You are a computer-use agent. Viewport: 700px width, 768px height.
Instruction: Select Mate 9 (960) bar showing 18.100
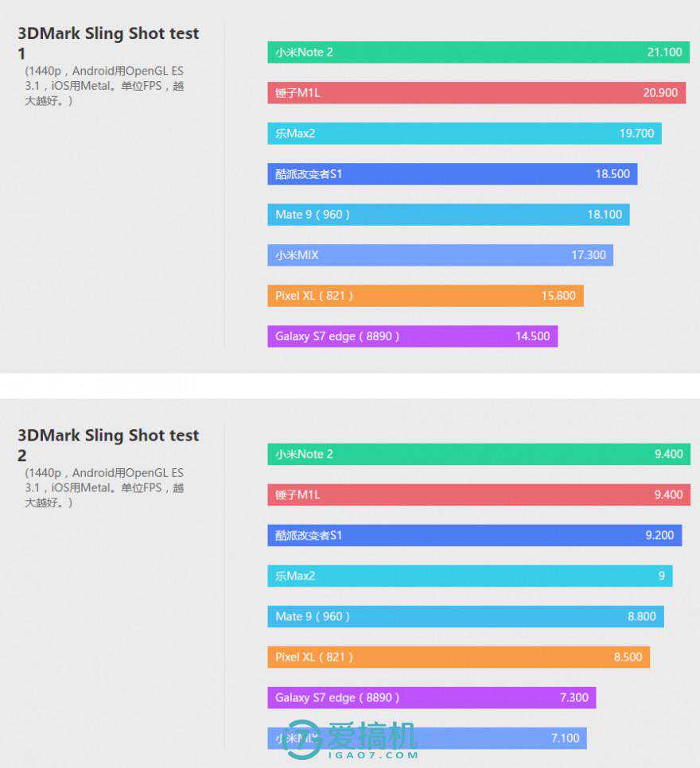point(448,215)
